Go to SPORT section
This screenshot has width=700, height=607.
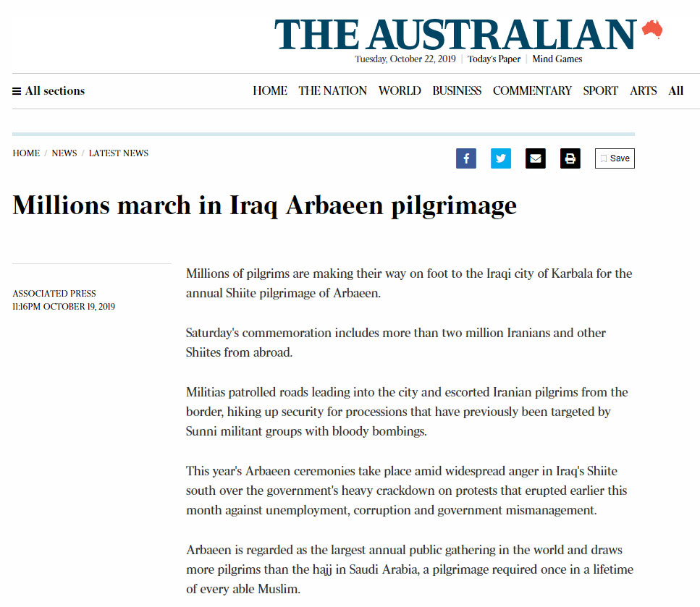tap(600, 91)
